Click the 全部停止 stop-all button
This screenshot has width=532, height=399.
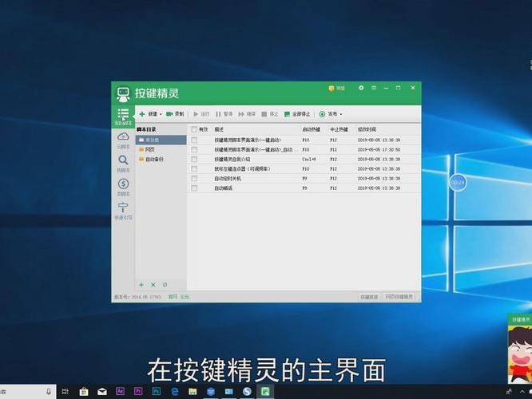coord(297,114)
